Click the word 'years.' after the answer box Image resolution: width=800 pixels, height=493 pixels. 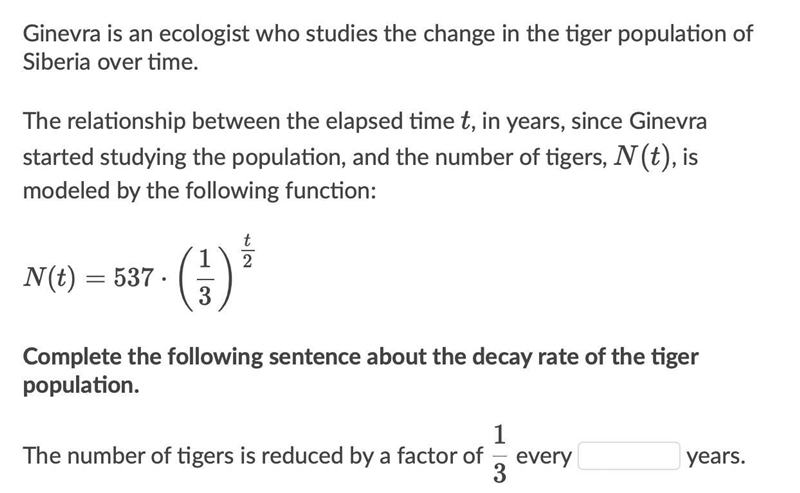pyautogui.click(x=716, y=457)
